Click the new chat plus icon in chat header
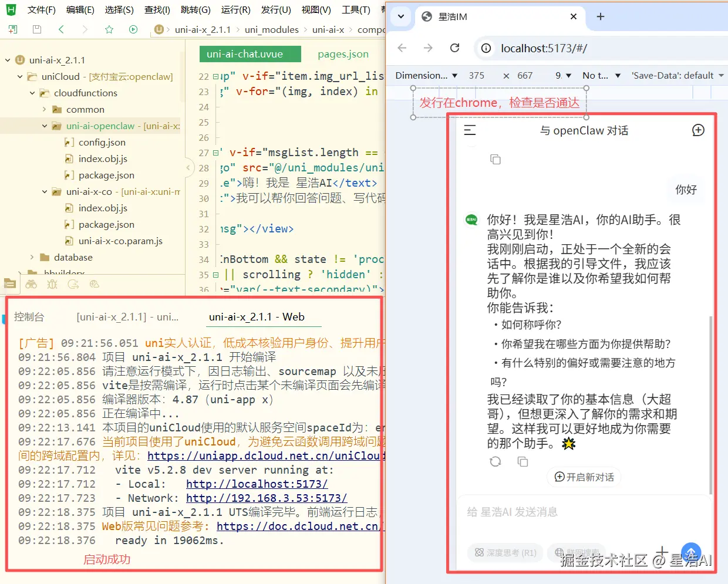This screenshot has height=584, width=728. click(x=698, y=130)
